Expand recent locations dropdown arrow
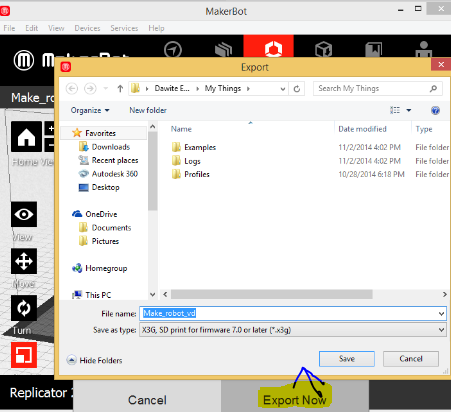This screenshot has height=412, width=451. click(106, 89)
